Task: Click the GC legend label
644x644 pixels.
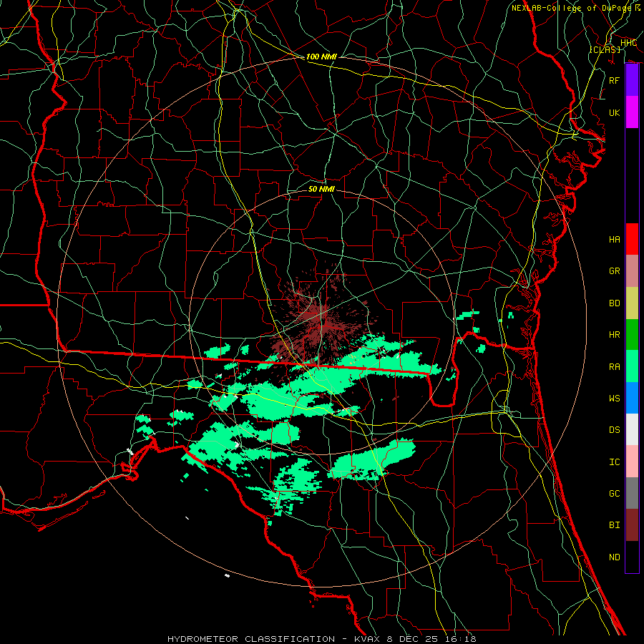Action: [x=614, y=494]
